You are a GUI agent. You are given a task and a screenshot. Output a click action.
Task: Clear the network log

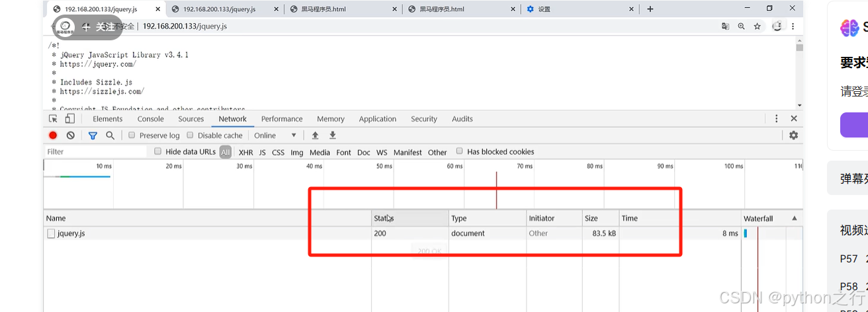[71, 136]
